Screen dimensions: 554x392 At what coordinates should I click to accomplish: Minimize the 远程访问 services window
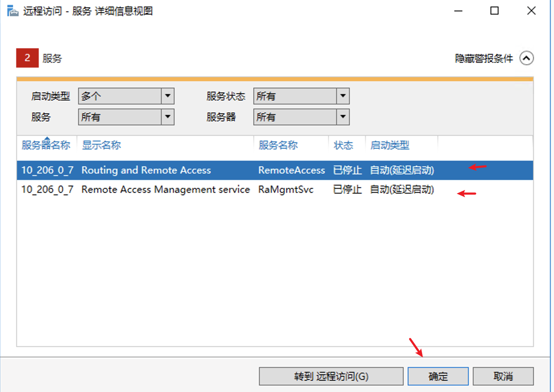coord(458,11)
